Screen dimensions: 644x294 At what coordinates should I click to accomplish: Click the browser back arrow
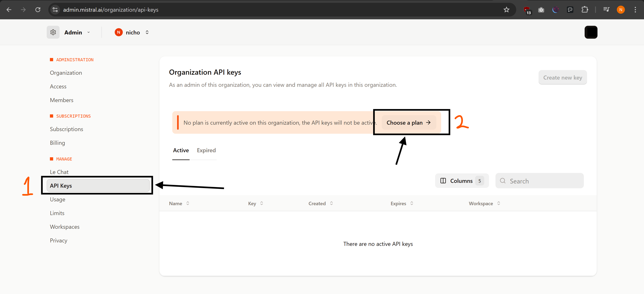click(x=9, y=10)
